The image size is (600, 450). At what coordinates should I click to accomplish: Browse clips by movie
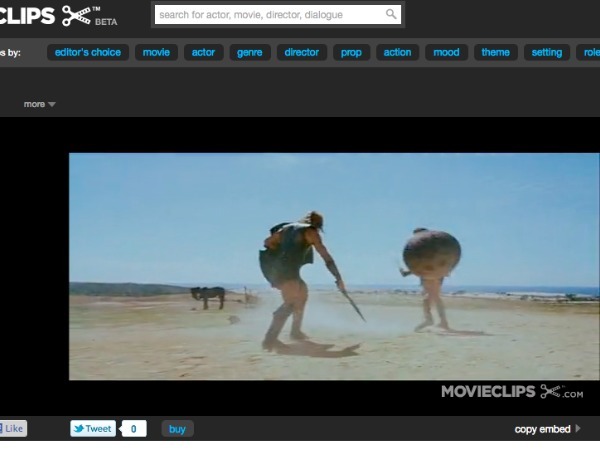(156, 52)
